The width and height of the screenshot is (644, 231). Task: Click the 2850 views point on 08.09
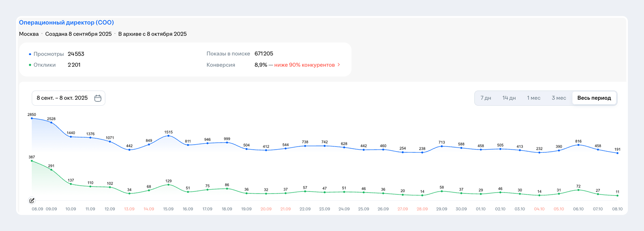32,118
